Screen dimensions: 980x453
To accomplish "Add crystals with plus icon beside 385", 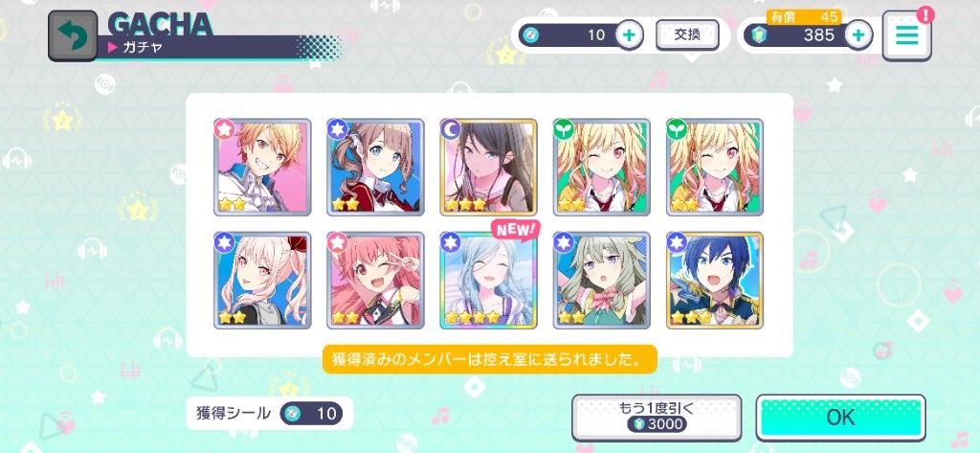I will pyautogui.click(x=858, y=35).
